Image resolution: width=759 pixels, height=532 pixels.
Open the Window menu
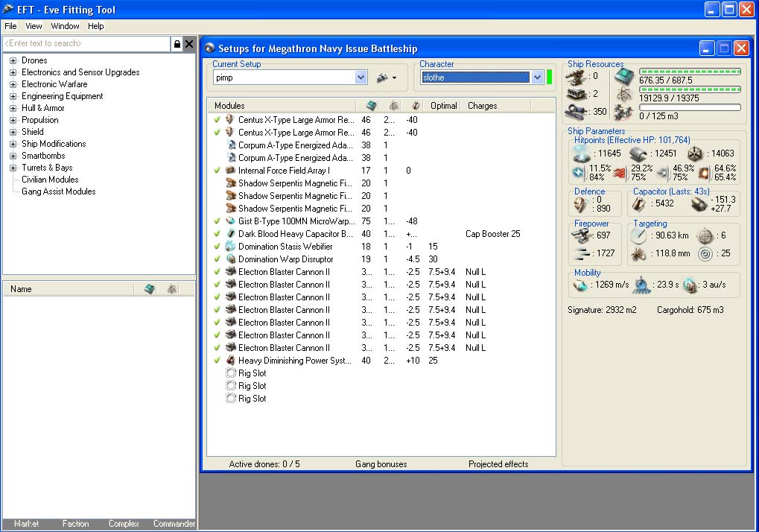coord(65,26)
